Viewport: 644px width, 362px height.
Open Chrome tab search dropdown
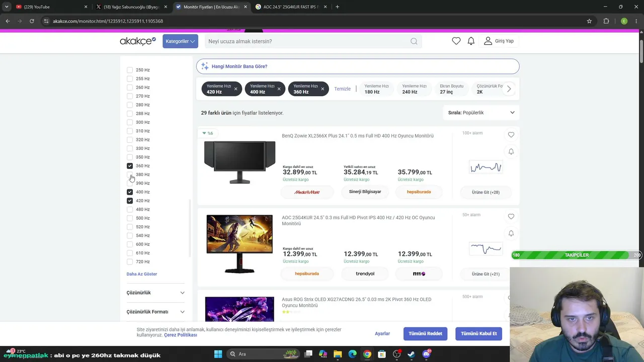point(7,7)
